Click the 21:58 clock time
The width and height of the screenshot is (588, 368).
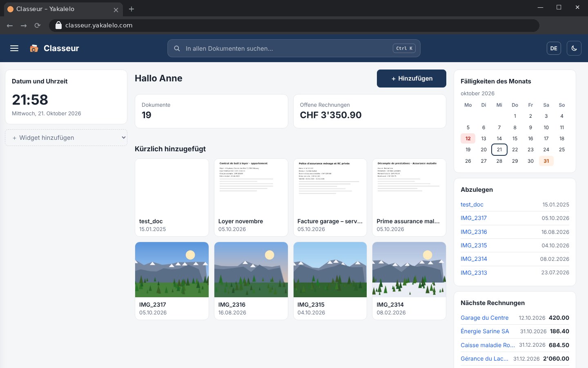click(x=30, y=100)
